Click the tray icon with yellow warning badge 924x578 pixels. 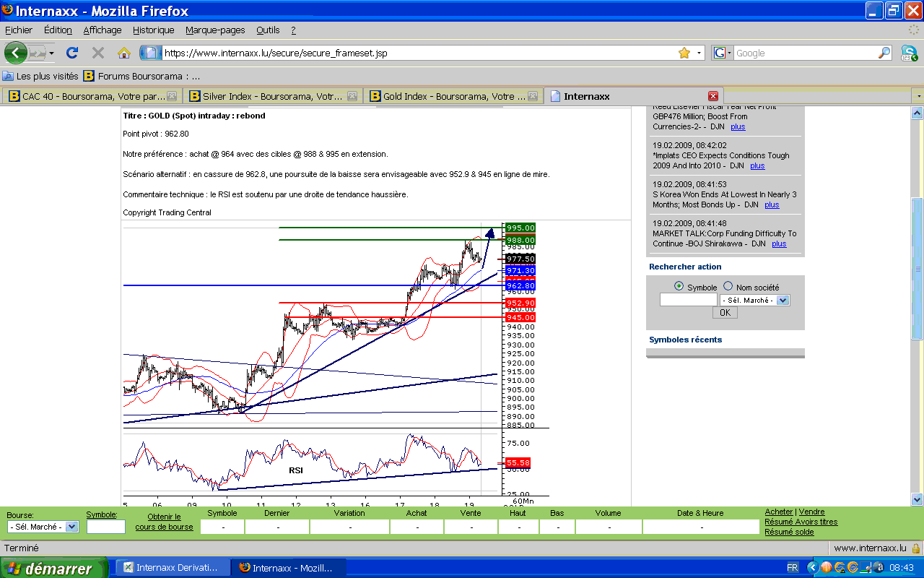point(840,568)
